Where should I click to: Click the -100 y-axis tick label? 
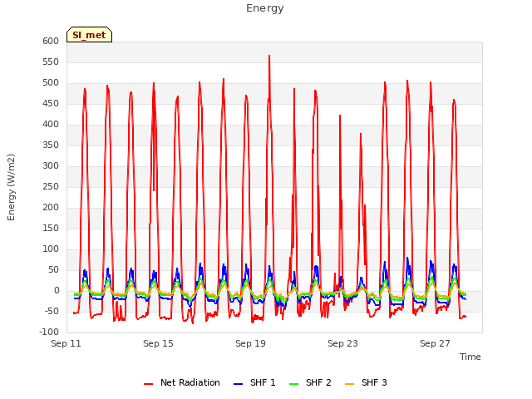coord(50,332)
